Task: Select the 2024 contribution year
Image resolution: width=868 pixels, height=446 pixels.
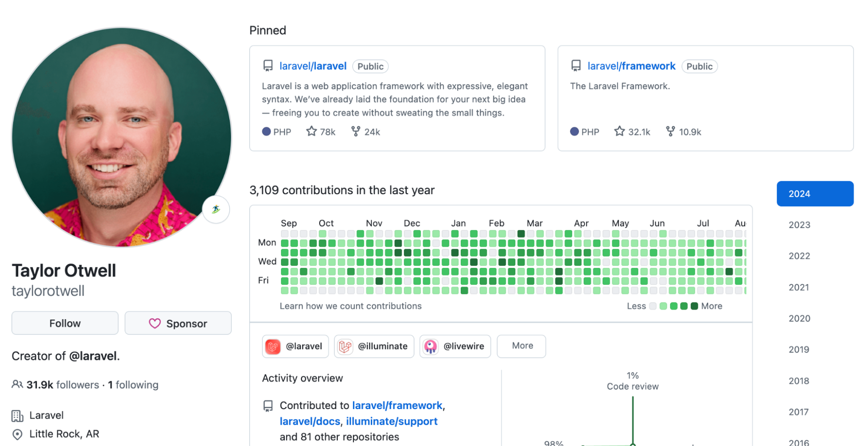Action: (x=815, y=194)
